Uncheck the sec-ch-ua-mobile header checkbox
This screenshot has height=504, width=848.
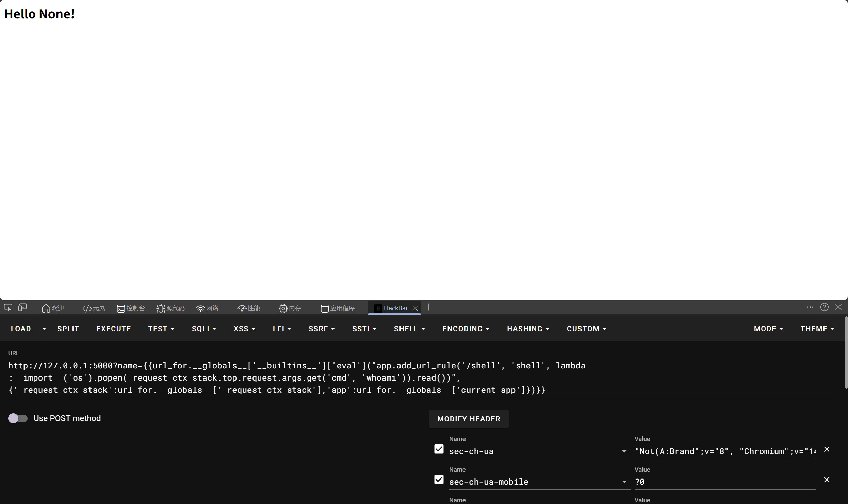coord(439,480)
